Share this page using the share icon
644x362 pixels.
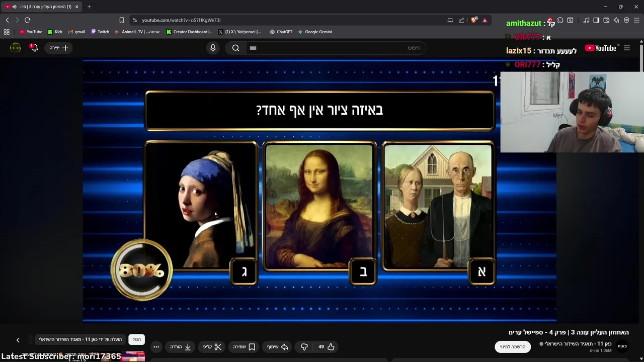[x=461, y=20]
